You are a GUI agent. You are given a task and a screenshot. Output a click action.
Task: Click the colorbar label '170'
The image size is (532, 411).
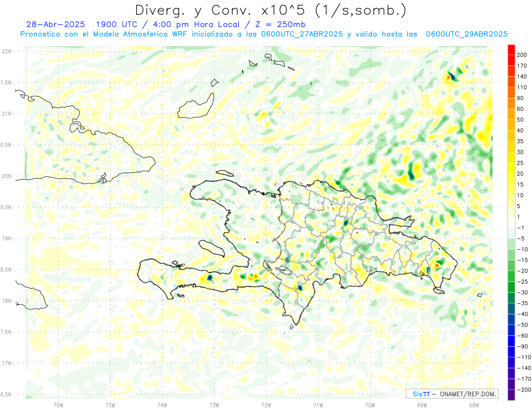pyautogui.click(x=522, y=66)
